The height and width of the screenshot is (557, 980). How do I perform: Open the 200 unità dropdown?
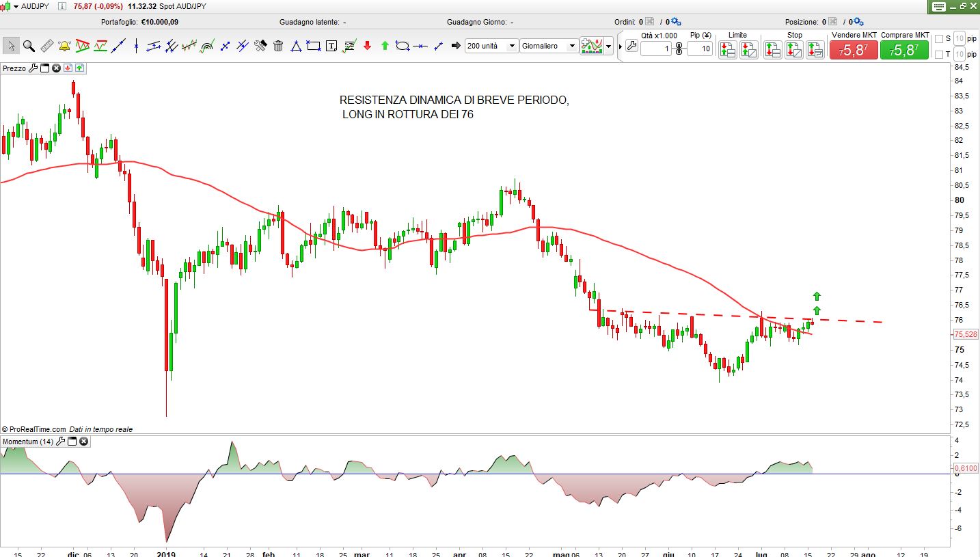pos(512,46)
